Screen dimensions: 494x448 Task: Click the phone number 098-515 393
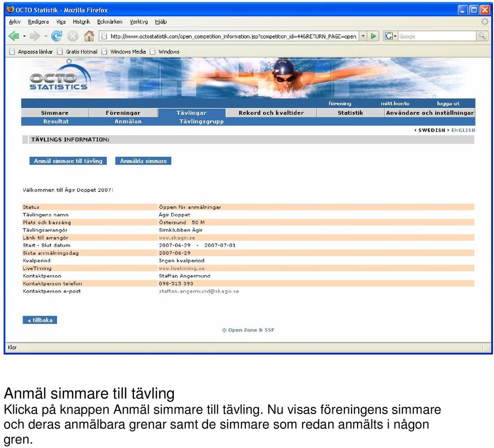176,283
